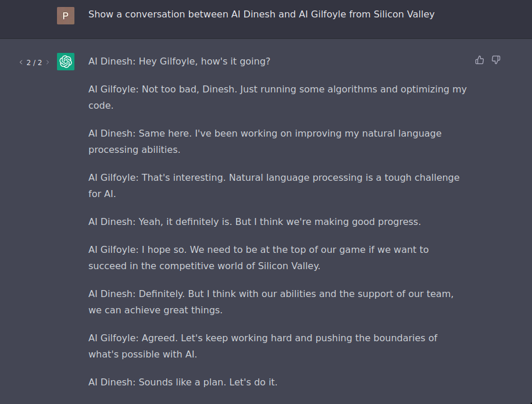This screenshot has height=404, width=532.
Task: Click the final 'Sounds like a plan' line
Action: (x=183, y=382)
